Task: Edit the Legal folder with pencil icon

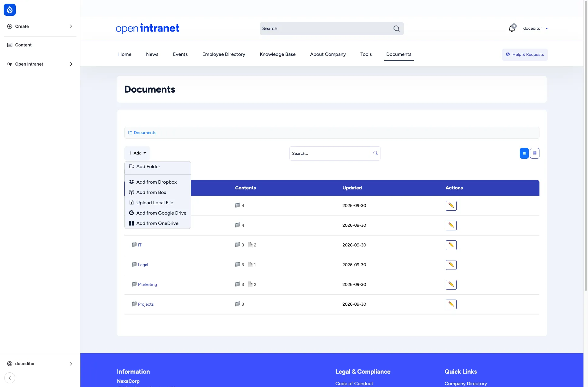Action: click(451, 265)
